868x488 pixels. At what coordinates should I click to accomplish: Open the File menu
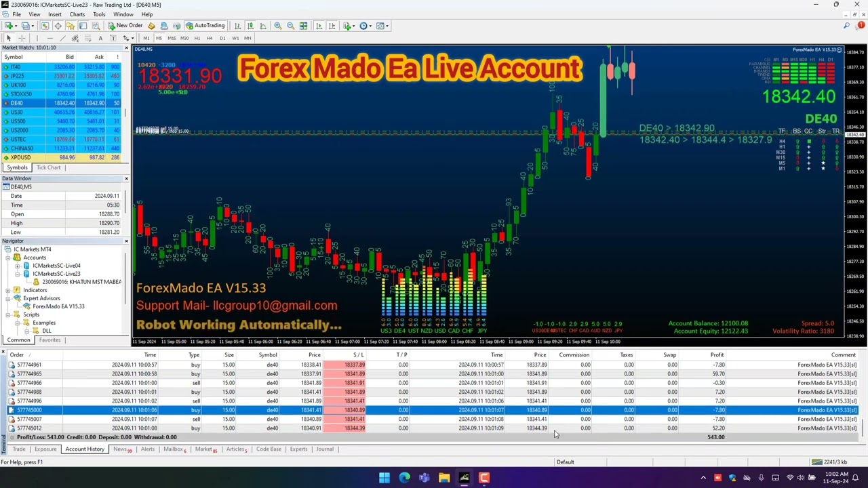click(x=16, y=14)
